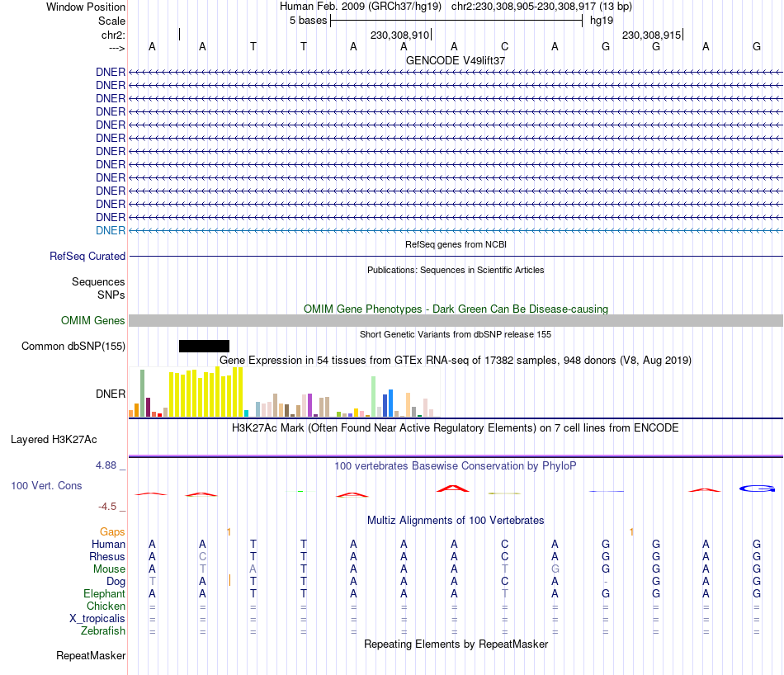
Task: Click the orange insertion bar in Dog row
Action: (x=229, y=580)
